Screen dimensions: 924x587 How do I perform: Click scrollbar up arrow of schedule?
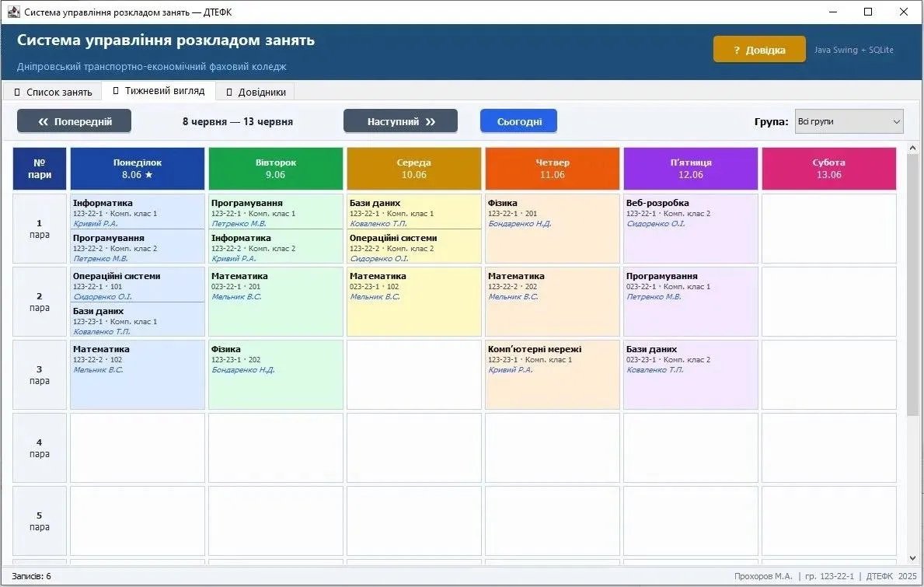913,148
